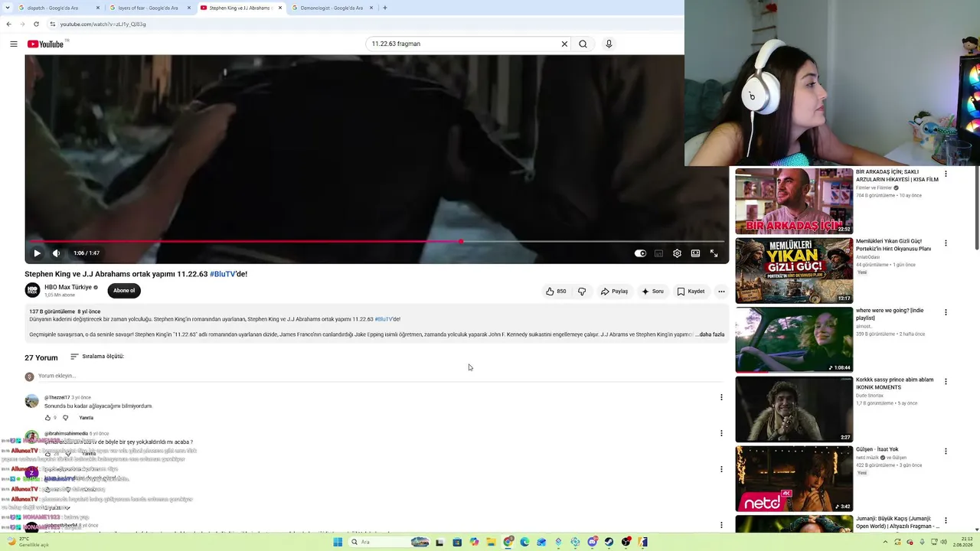
Task: Open the Soru ask button
Action: pyautogui.click(x=652, y=292)
